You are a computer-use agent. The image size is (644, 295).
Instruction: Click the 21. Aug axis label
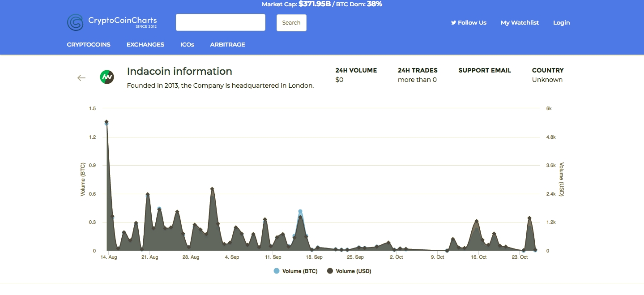[149, 257]
